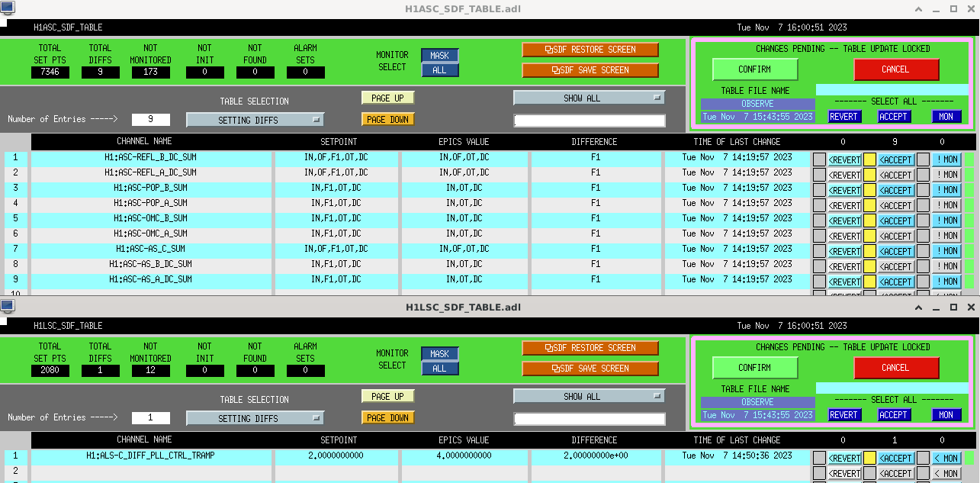Toggle MON for H1:ASC-AS_B_DC_SUM row
The height and width of the screenshot is (483, 980).
tap(946, 267)
